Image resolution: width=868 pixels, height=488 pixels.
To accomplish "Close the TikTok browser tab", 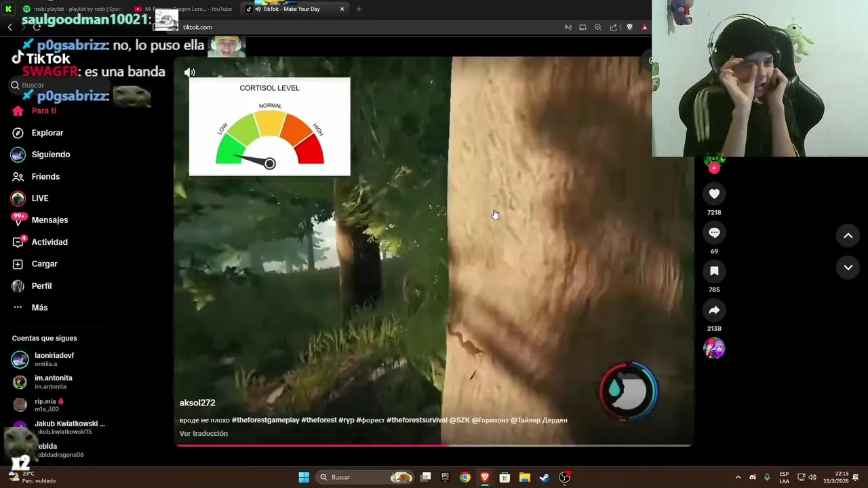I will 342,9.
